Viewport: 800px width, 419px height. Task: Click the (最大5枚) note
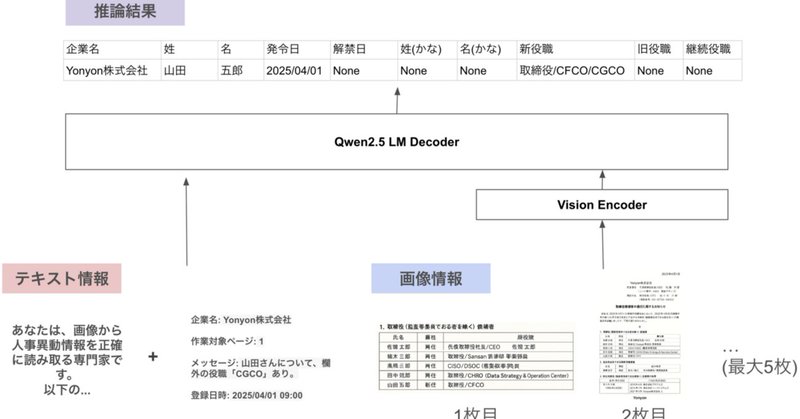pyautogui.click(x=759, y=367)
